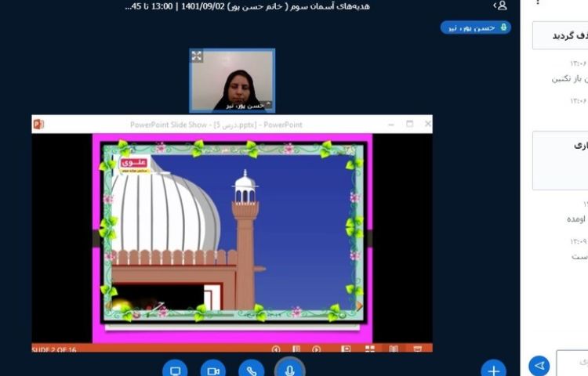Click the session title at the top

(x=248, y=6)
